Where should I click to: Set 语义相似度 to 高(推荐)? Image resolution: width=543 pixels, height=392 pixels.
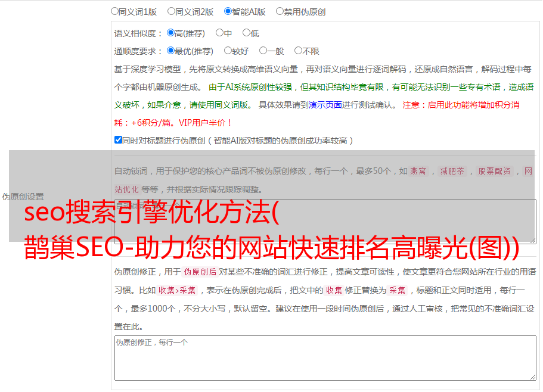tap(170, 33)
